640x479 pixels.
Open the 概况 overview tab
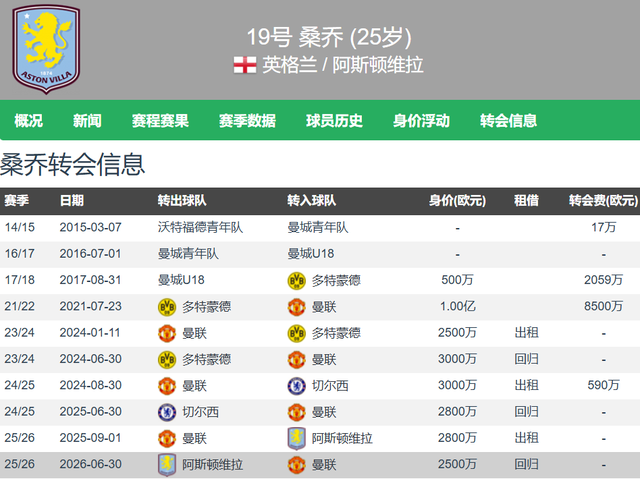coord(29,120)
